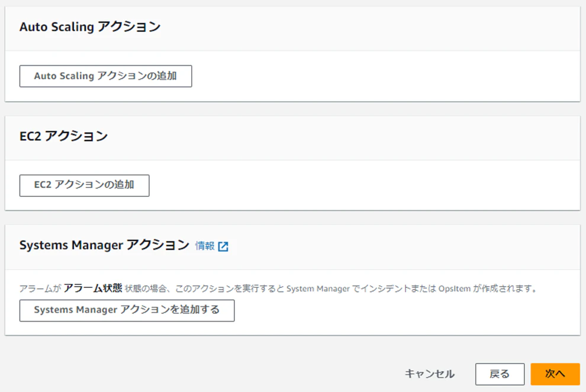Click Systems Manager アクションを追加する button
The image size is (586, 392).
(127, 310)
